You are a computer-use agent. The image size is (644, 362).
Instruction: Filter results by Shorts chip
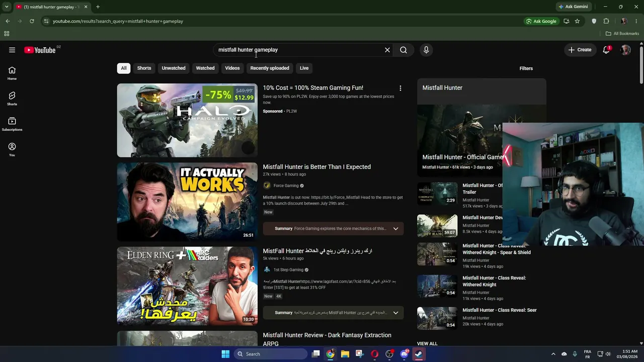pos(144,68)
